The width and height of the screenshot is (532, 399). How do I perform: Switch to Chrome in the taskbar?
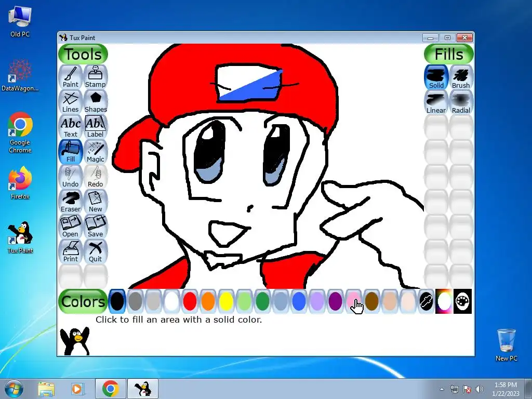click(x=110, y=389)
